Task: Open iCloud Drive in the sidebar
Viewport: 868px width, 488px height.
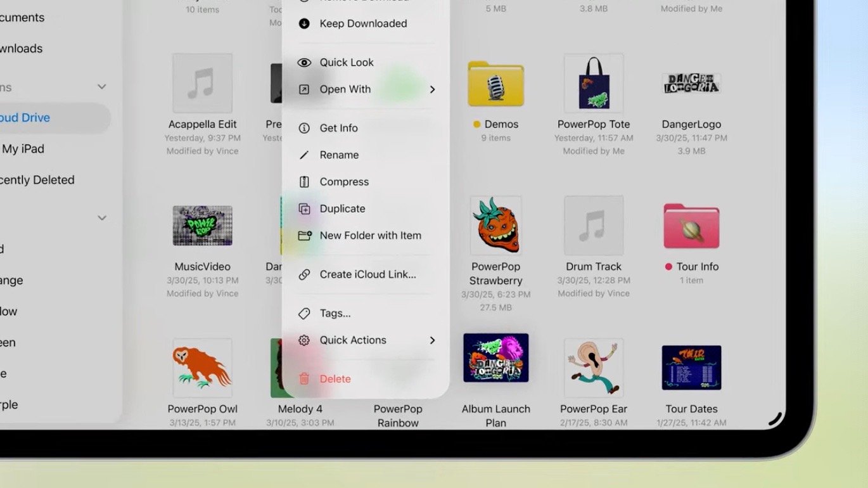Action: coord(54,118)
